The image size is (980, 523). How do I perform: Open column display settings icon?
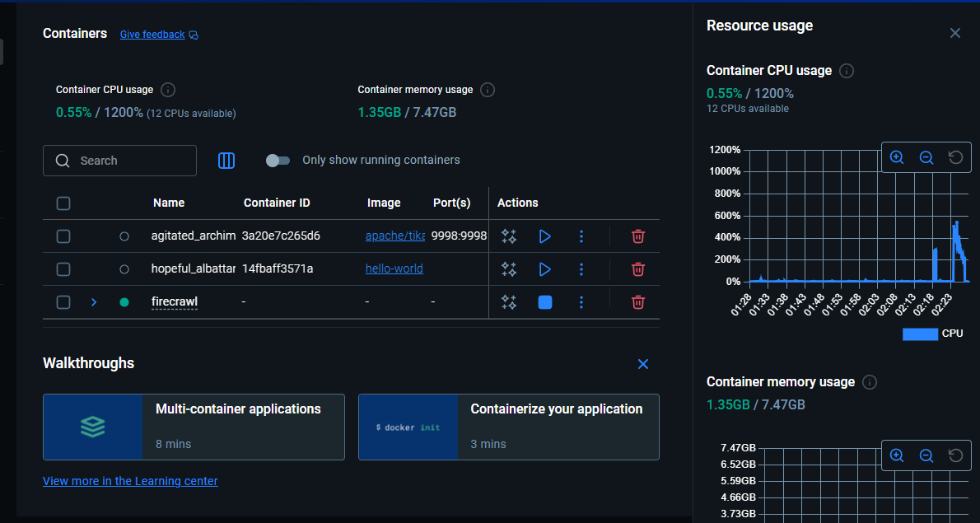point(226,161)
